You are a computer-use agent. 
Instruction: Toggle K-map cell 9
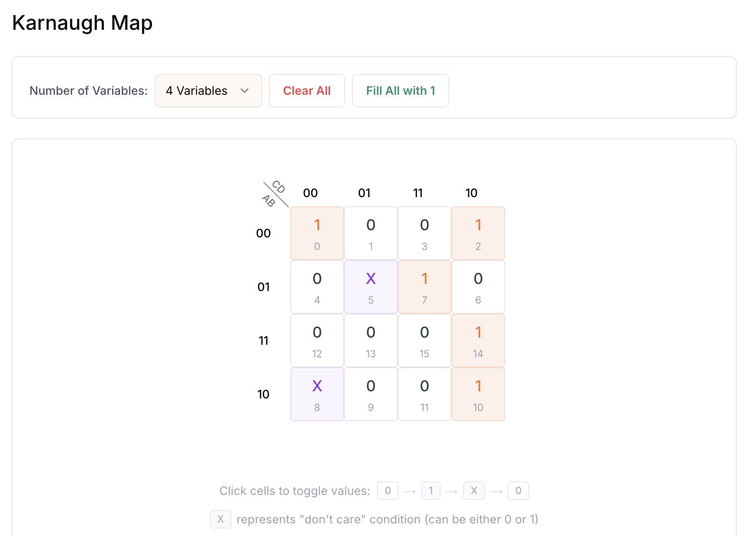(370, 394)
